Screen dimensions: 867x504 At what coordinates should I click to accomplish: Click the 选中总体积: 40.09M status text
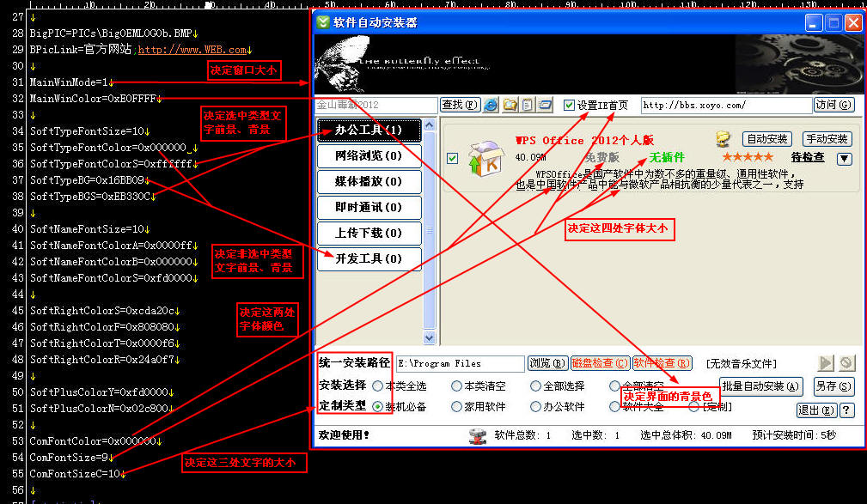(x=686, y=435)
